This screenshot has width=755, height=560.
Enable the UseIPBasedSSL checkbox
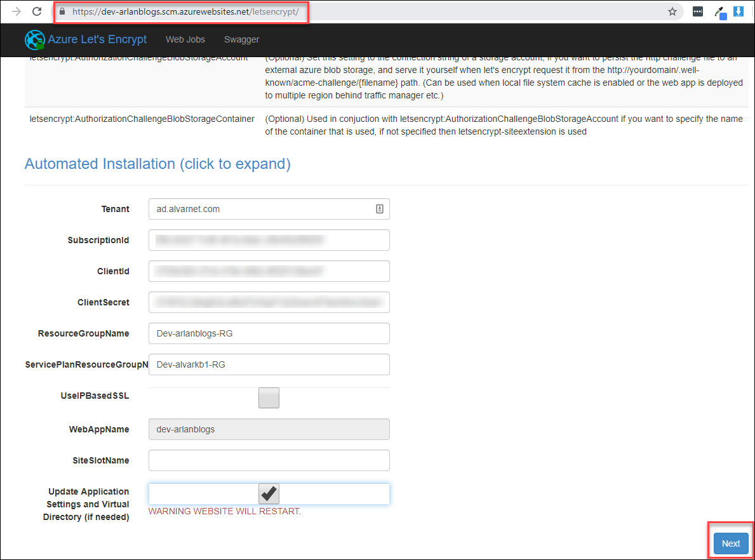269,397
